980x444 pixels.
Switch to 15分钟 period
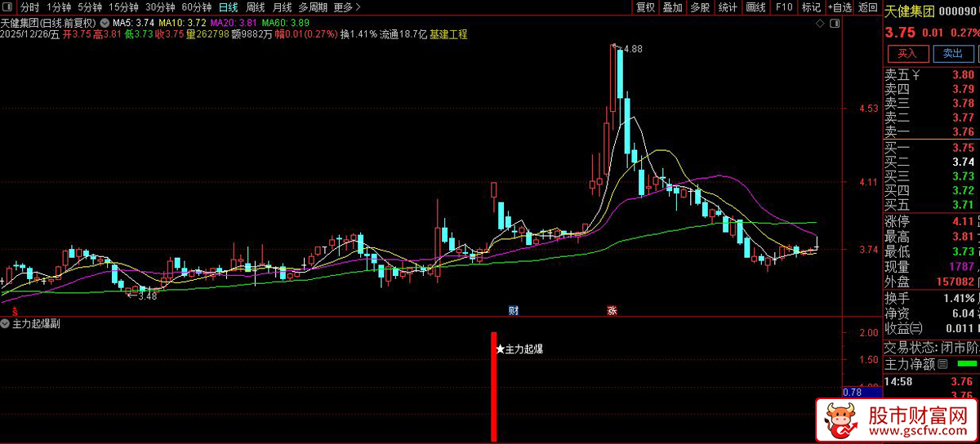(x=123, y=7)
